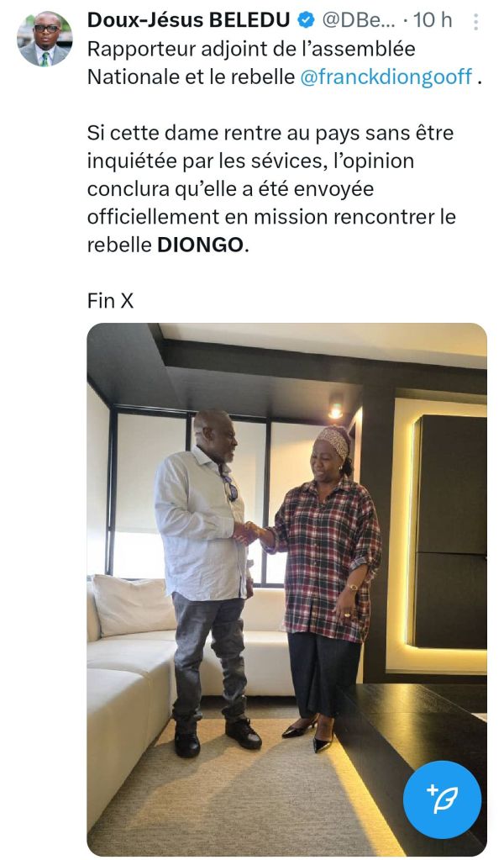Open the @franckdiongooff mention link
504x860 pixels.
click(386, 77)
